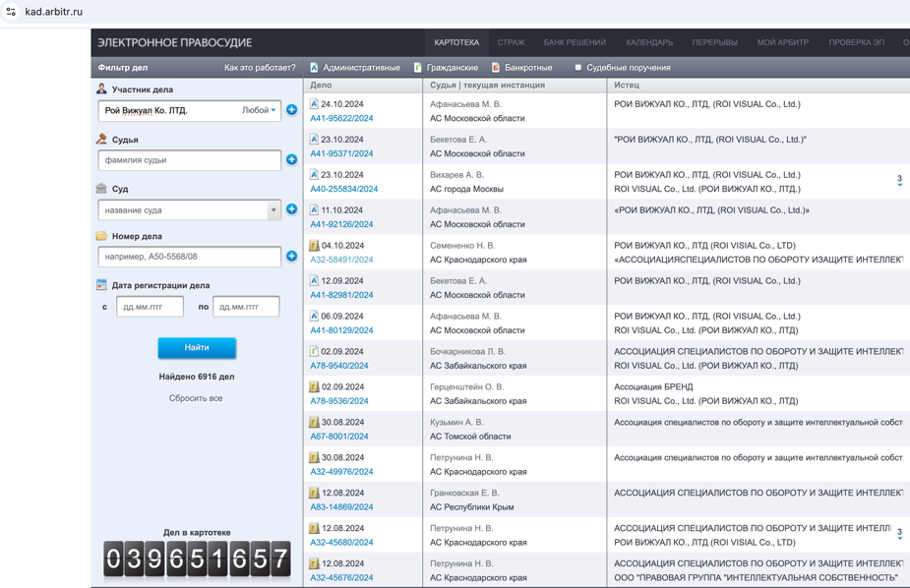The image size is (910, 588).
Task: Add another case participant with plus icon
Action: point(292,110)
